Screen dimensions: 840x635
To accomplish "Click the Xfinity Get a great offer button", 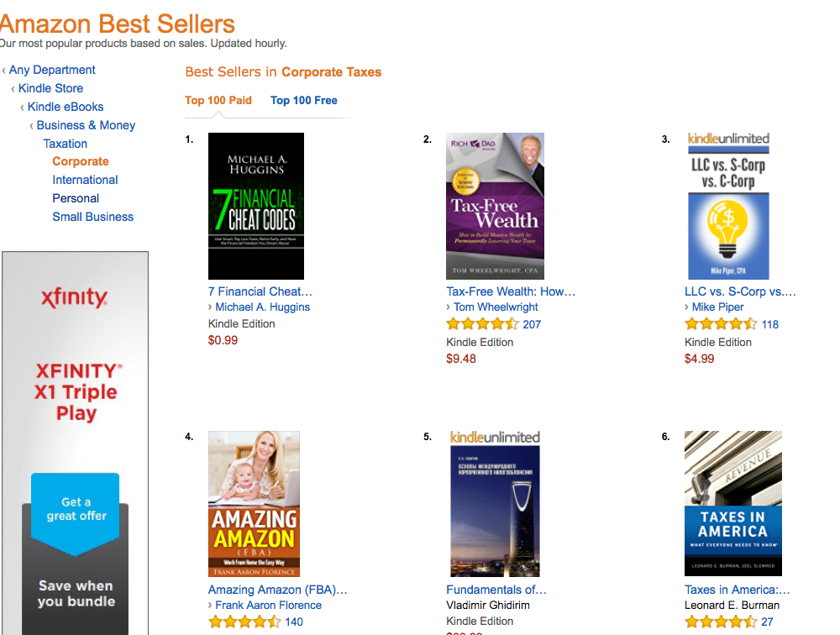I will [76, 509].
